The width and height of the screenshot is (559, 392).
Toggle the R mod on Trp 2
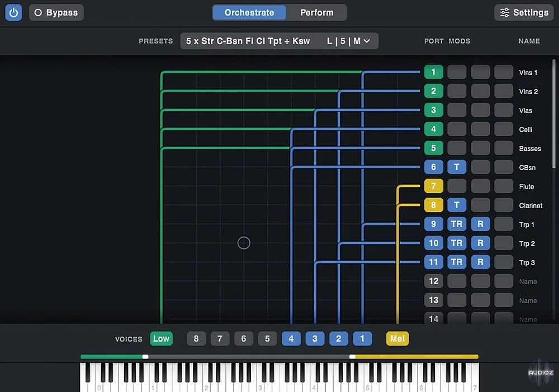tap(480, 243)
